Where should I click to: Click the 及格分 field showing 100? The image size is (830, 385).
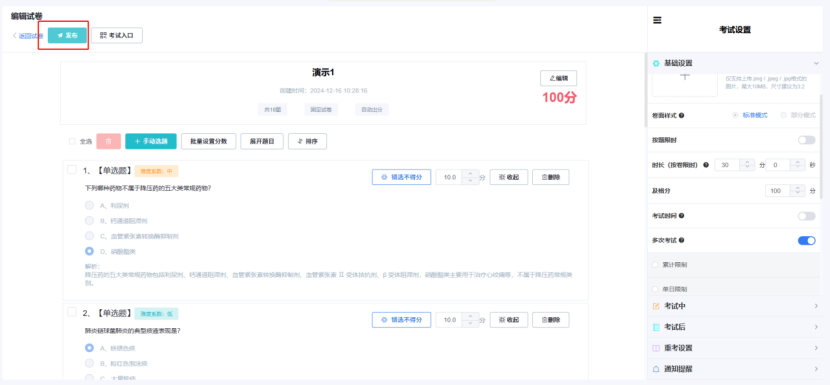coord(778,191)
